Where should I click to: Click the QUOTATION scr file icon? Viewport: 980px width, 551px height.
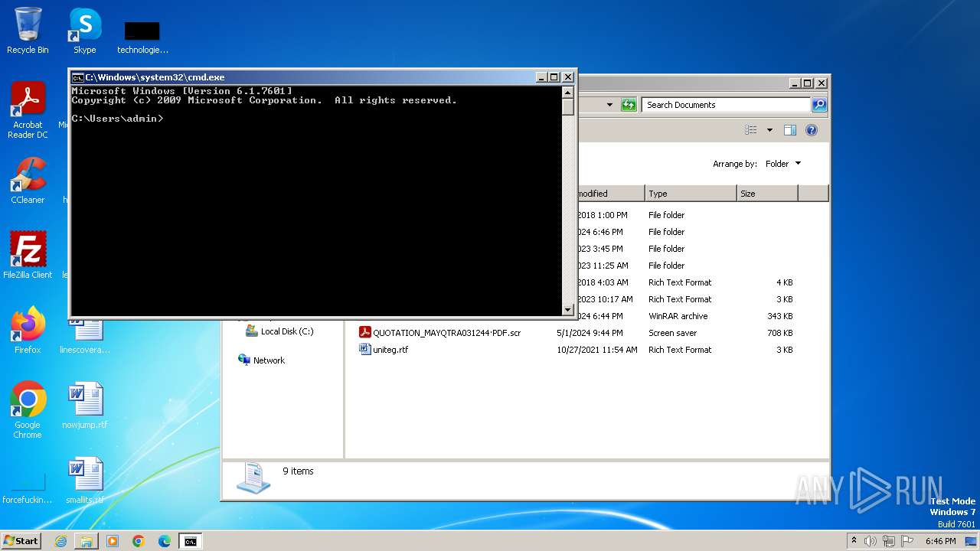(365, 332)
